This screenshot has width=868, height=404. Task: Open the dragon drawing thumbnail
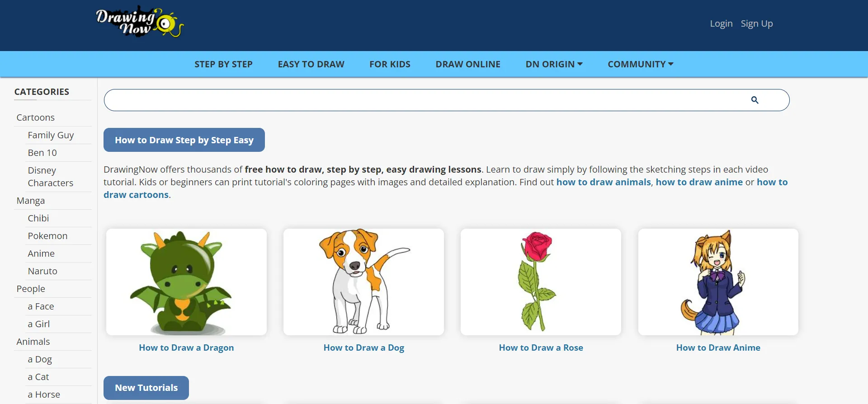[x=186, y=282]
